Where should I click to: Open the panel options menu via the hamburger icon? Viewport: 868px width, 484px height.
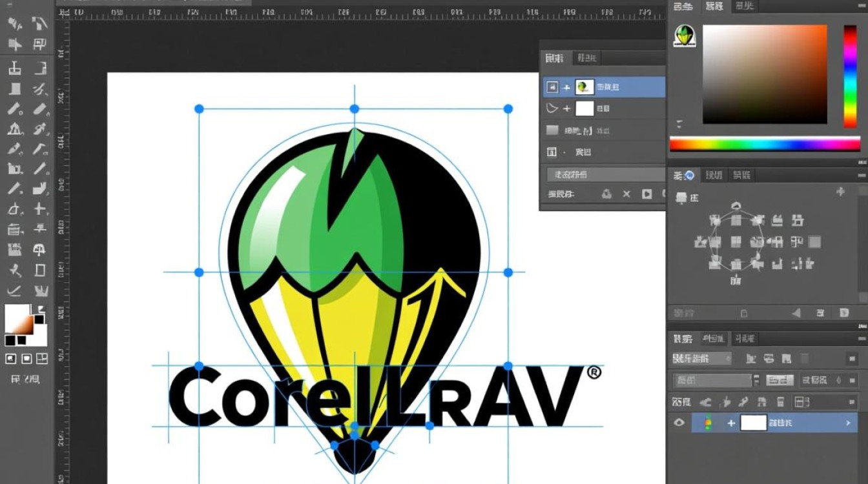tap(860, 338)
